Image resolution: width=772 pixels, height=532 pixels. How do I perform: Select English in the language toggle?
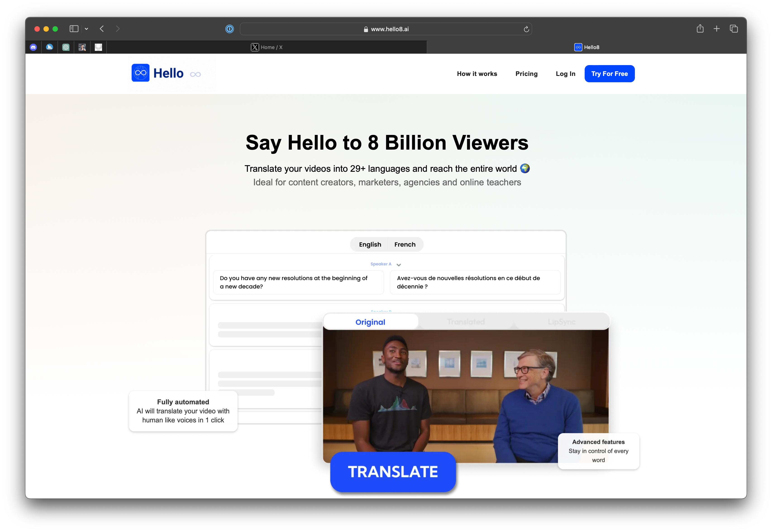(x=370, y=244)
